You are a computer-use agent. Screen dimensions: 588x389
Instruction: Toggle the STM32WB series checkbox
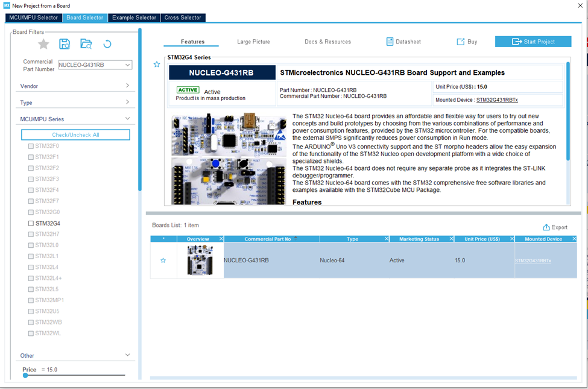31,322
